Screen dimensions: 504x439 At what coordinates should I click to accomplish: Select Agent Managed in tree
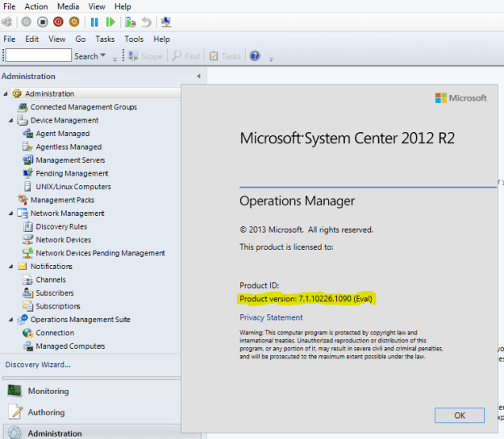63,134
